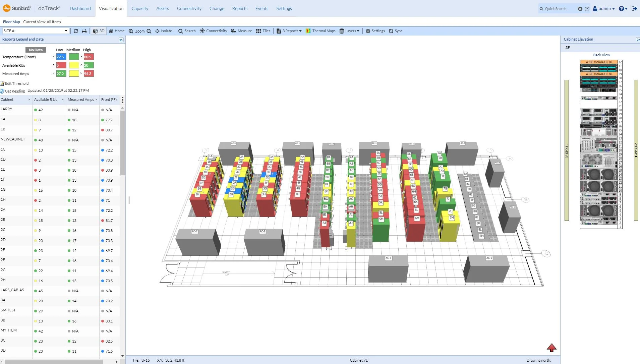Expand the Layers dropdown
Image resolution: width=640 pixels, height=364 pixels.
pos(350,31)
